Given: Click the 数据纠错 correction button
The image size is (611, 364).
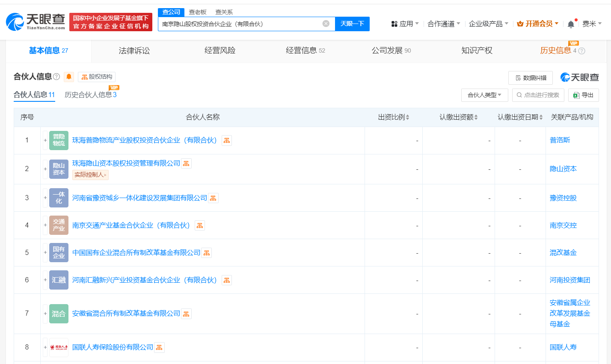Looking at the screenshot, I should click(530, 78).
